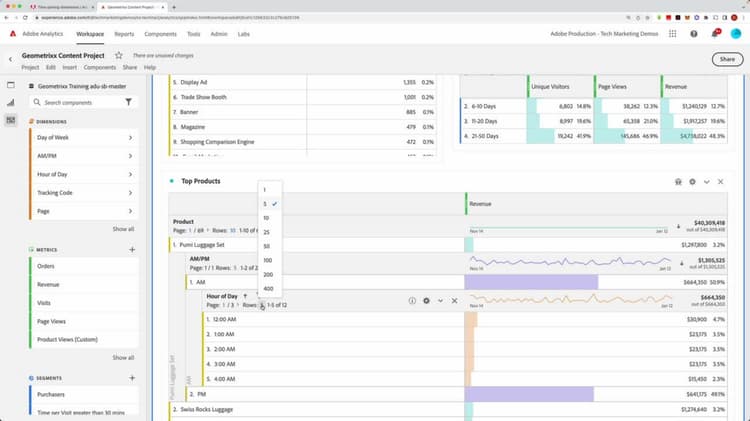
Task: Add a new segment with plus icon
Action: point(132,377)
